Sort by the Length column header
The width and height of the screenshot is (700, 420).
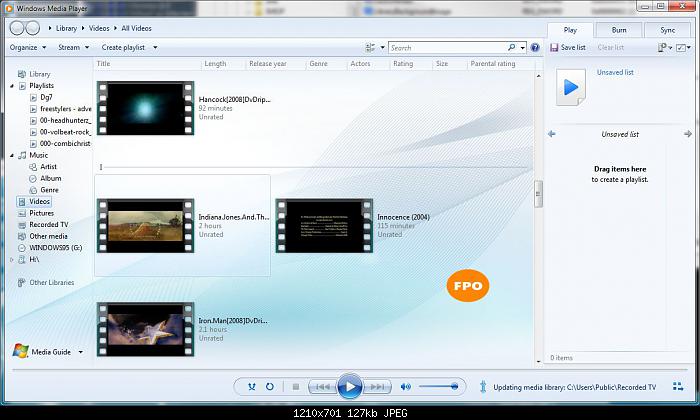215,64
